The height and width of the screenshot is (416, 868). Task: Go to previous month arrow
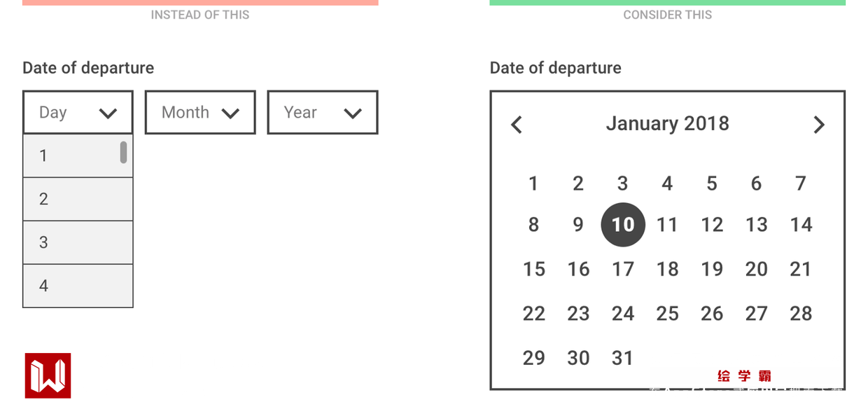pos(517,125)
